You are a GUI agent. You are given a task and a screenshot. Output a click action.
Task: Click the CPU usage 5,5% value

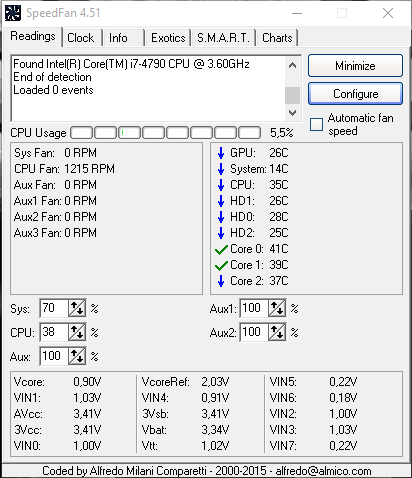pyautogui.click(x=281, y=133)
